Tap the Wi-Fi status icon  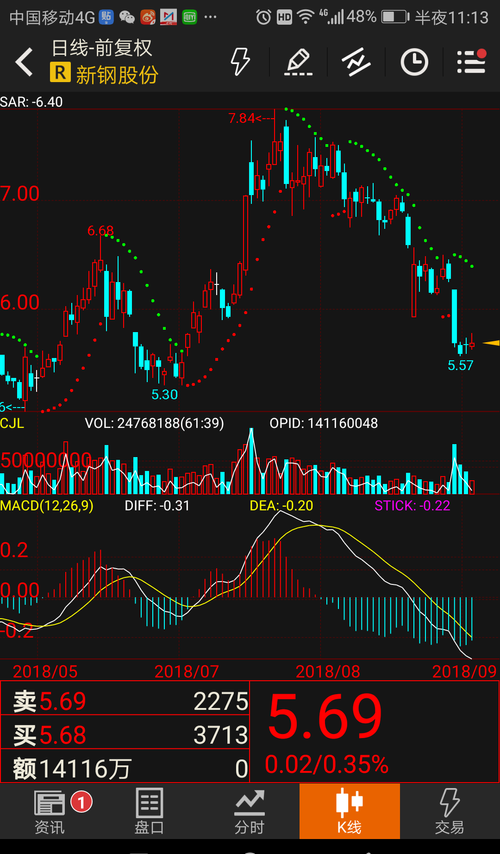(306, 17)
